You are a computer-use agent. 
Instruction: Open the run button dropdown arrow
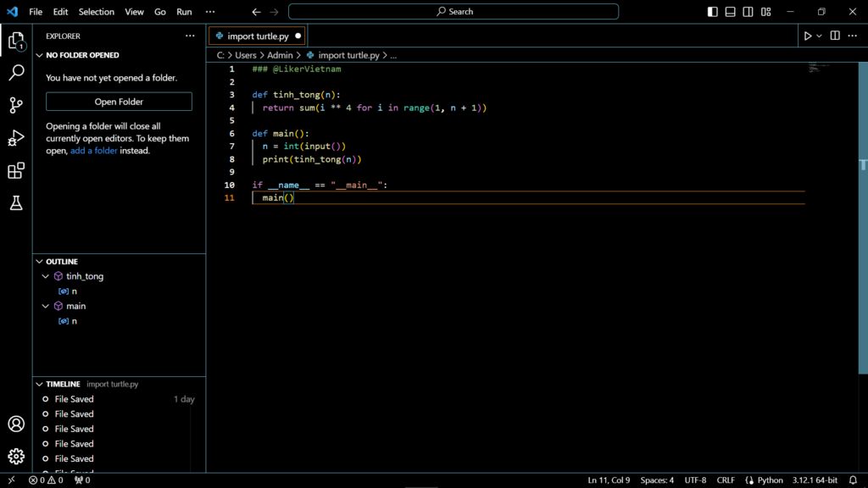[x=820, y=36]
